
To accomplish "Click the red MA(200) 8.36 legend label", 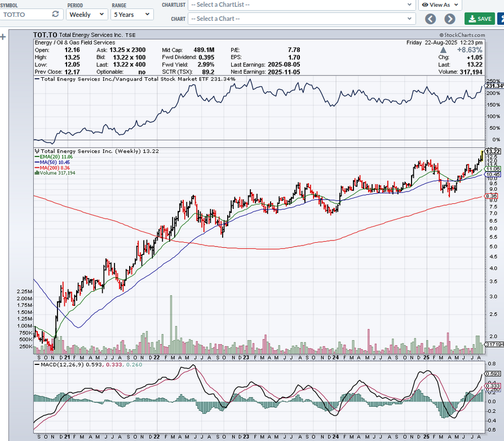I will point(55,168).
